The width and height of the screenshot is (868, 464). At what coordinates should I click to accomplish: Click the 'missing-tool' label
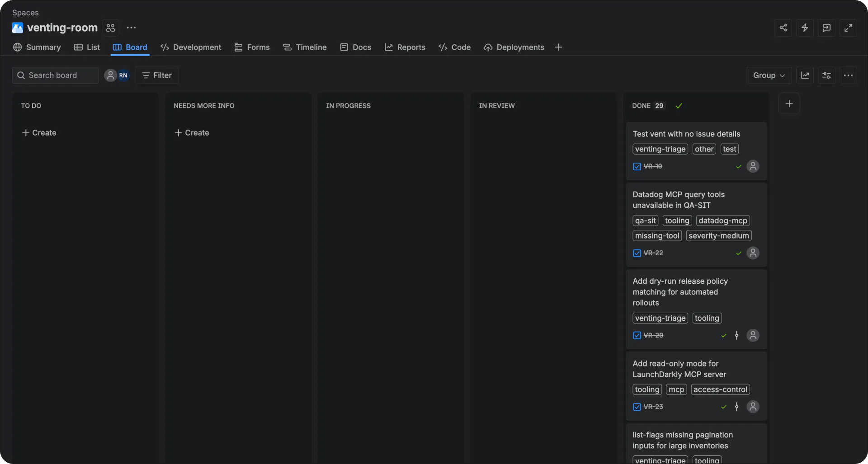coord(657,235)
